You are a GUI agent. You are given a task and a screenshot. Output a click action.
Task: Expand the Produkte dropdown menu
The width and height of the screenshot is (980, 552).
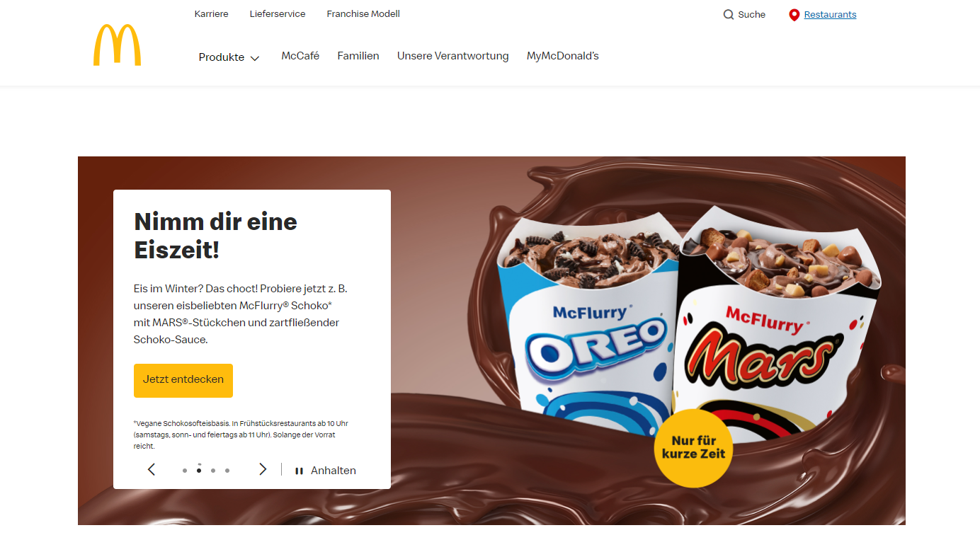[x=229, y=57]
